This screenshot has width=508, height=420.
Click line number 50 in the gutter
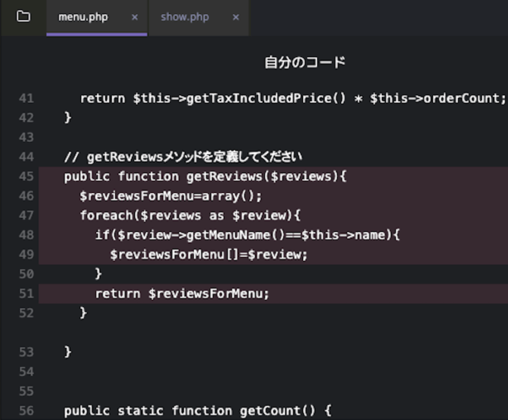coord(26,274)
